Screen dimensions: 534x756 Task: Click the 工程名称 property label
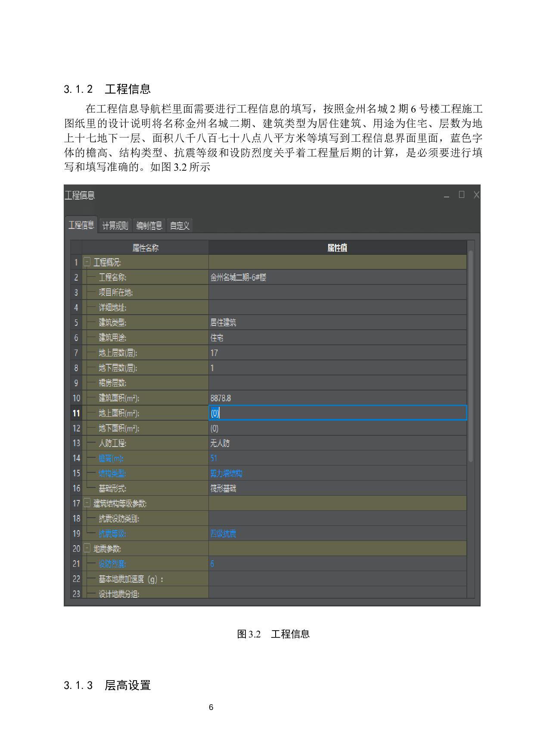tap(112, 277)
